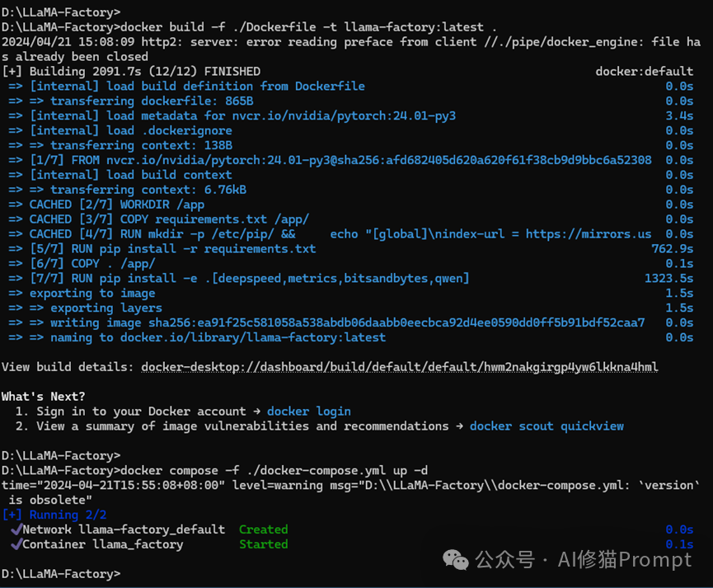
Task: Open the docker-desktop build details URL
Action: (400, 367)
